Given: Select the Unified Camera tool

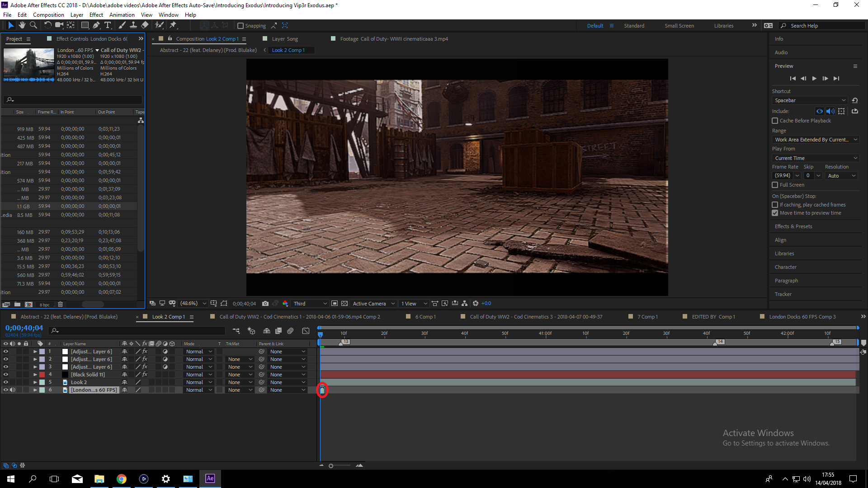Looking at the screenshot, I should pos(59,25).
